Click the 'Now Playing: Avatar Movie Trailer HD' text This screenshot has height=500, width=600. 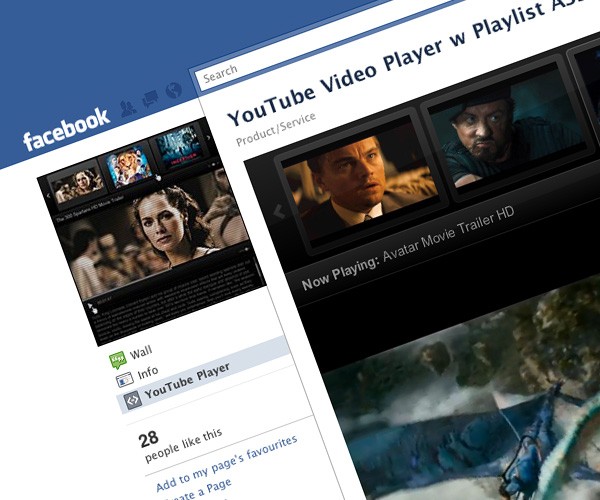tap(408, 249)
